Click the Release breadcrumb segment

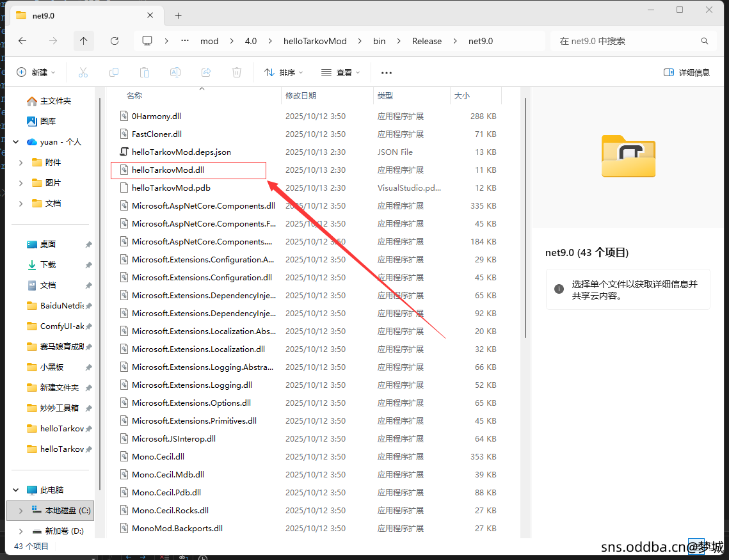point(426,41)
